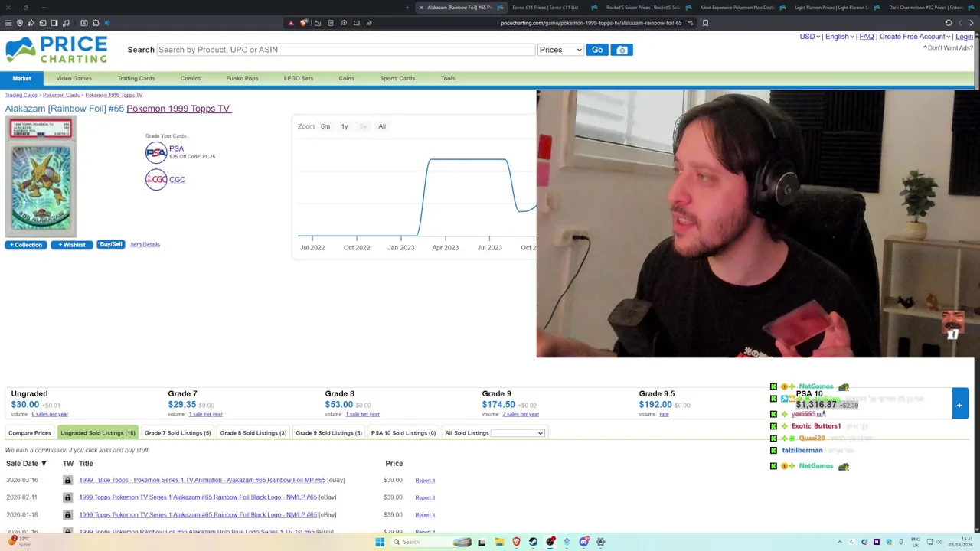This screenshot has height=551, width=980.
Task: Open Brave browser from the taskbar
Action: pos(516,542)
